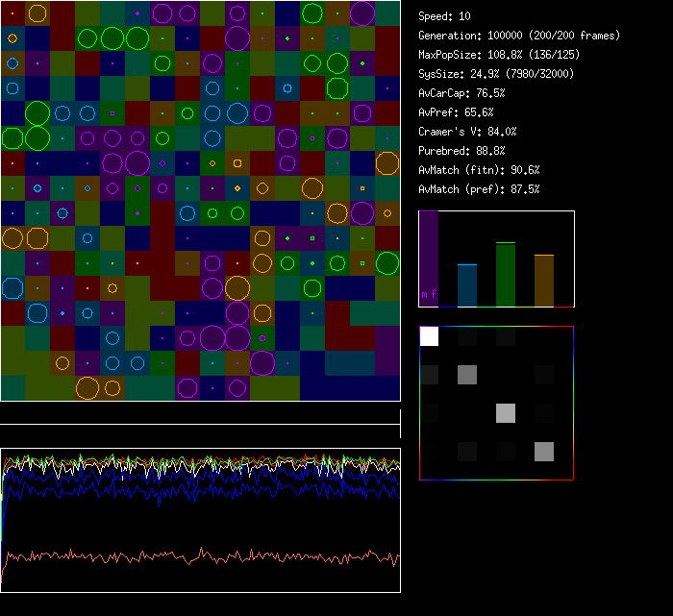The height and width of the screenshot is (616, 673).
Task: Select the Generation: 100000 frame counter
Action: 519,36
